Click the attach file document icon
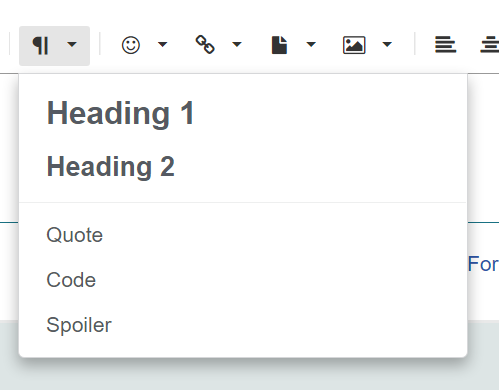The width and height of the screenshot is (499, 390). 279,45
